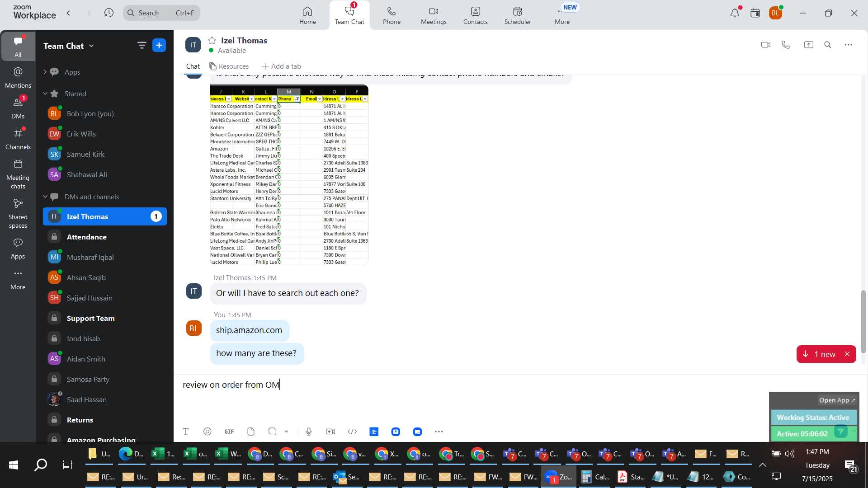Go back using the back arrow
The width and height of the screenshot is (868, 488).
[69, 13]
